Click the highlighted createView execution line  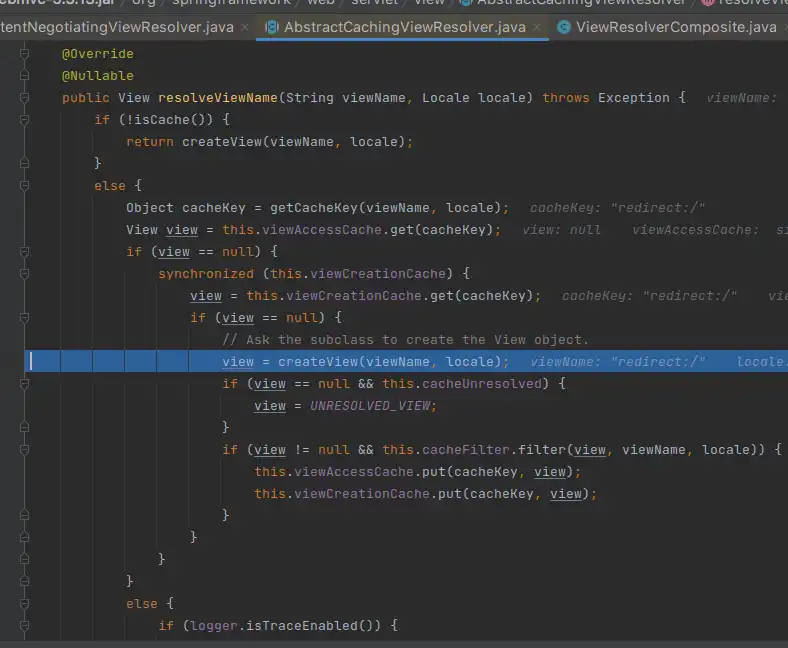[x=406, y=361]
